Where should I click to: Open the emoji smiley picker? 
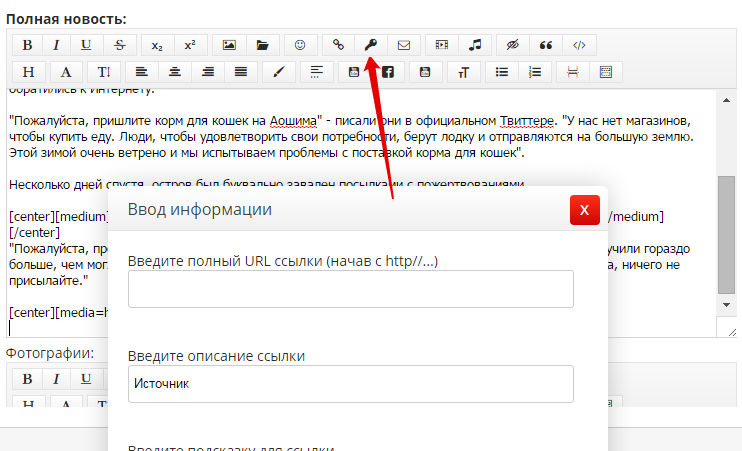(299, 45)
